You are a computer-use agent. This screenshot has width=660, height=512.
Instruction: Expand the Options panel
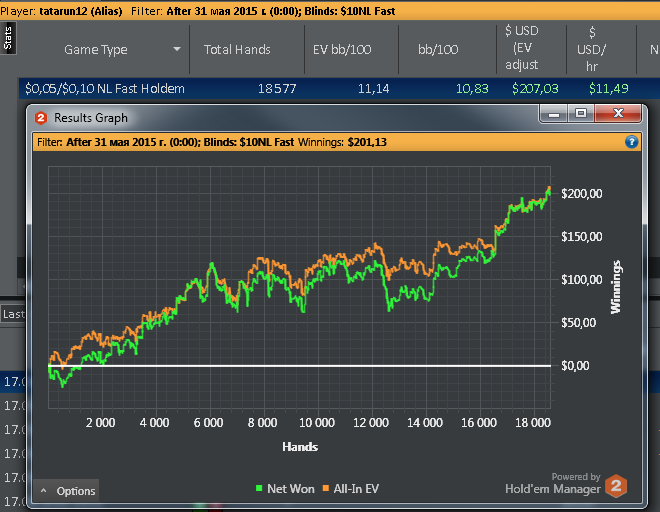tap(67, 491)
